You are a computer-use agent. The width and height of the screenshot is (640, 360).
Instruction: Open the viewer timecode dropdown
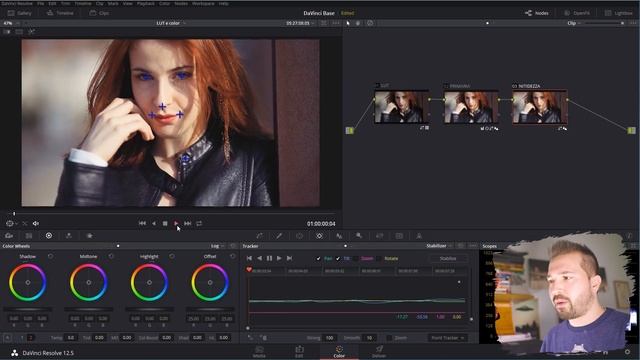(x=300, y=23)
